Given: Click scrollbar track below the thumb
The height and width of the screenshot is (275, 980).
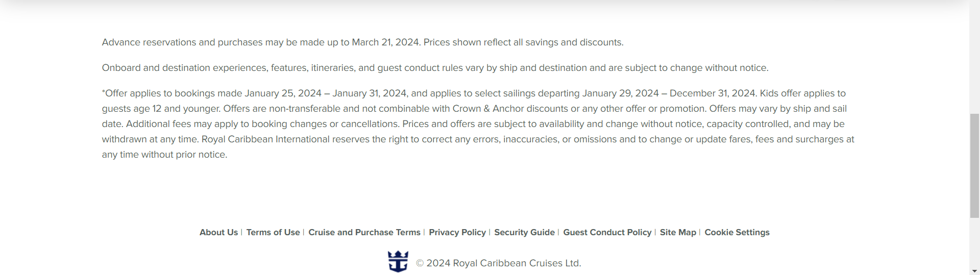Looking at the screenshot, I should [974, 242].
